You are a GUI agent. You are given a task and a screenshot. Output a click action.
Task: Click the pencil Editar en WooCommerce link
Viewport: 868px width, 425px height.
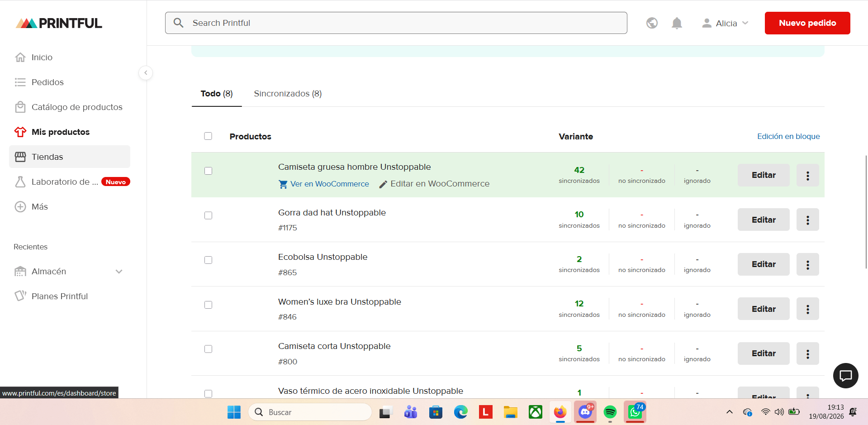[434, 184]
